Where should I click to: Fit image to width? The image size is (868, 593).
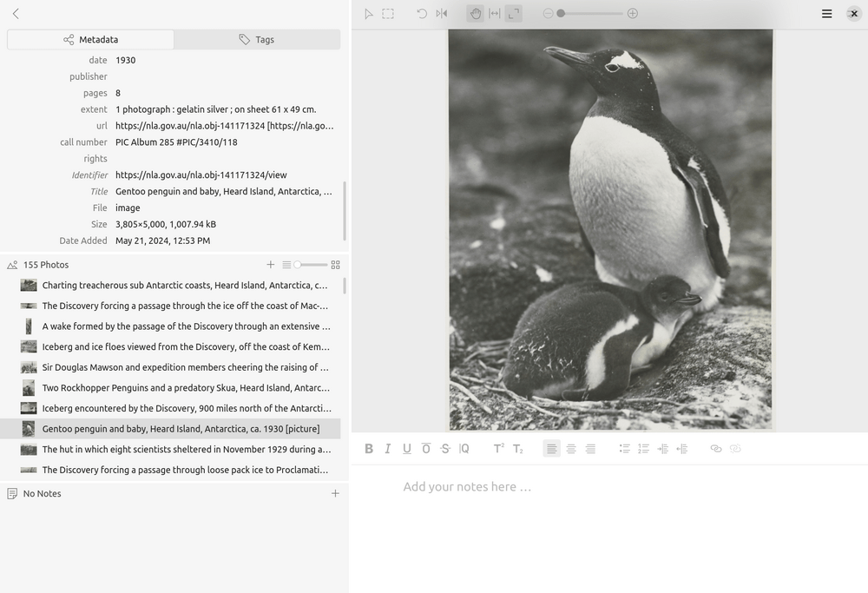(495, 14)
